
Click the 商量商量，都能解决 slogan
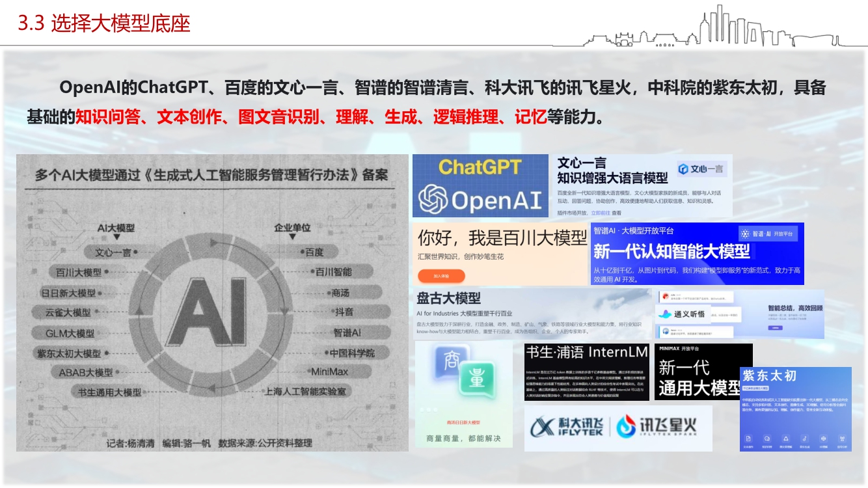click(x=464, y=439)
